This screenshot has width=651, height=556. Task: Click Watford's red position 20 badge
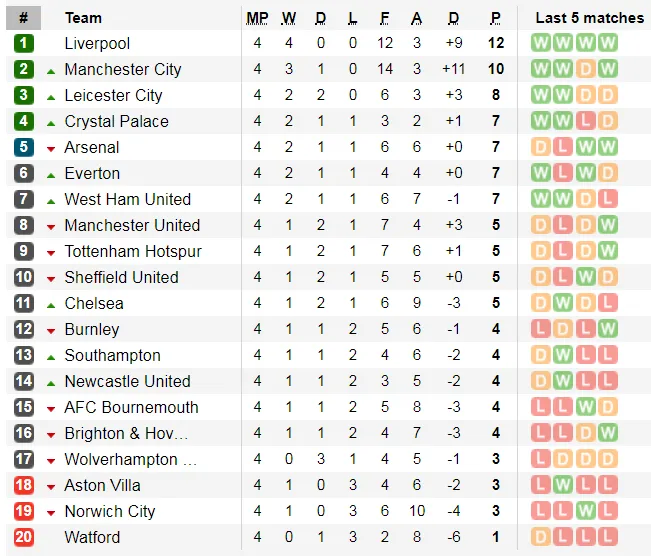click(24, 537)
